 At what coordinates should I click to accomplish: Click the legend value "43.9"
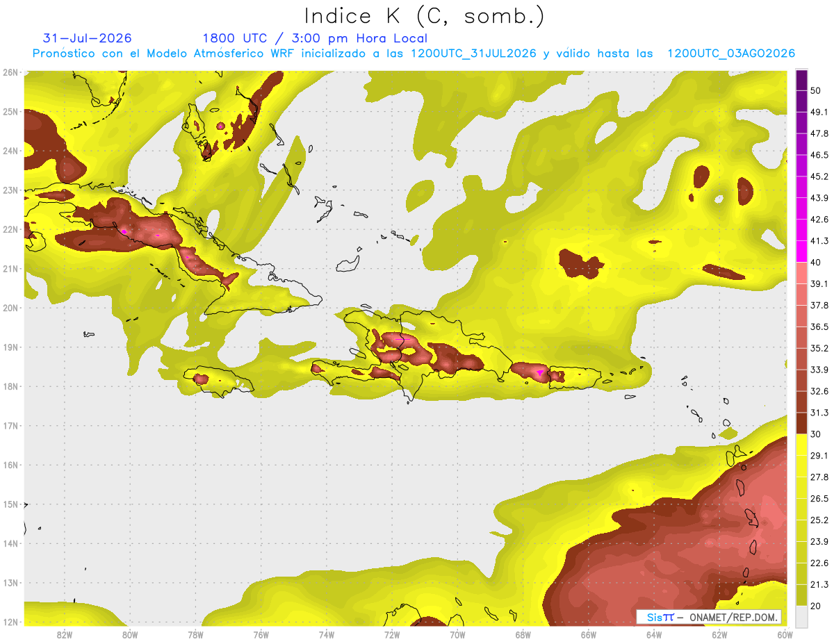click(x=819, y=199)
